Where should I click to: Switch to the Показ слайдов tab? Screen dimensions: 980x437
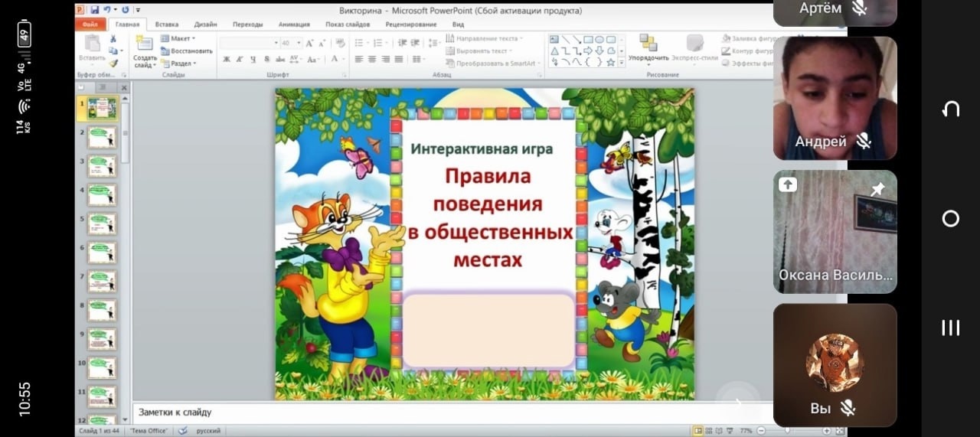click(x=348, y=24)
